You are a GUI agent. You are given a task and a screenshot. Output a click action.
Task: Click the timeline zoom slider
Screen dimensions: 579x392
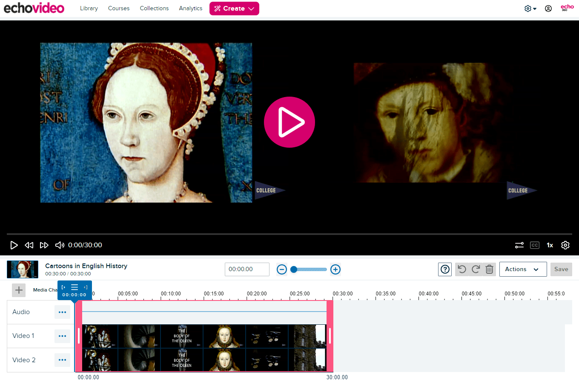[x=310, y=269]
